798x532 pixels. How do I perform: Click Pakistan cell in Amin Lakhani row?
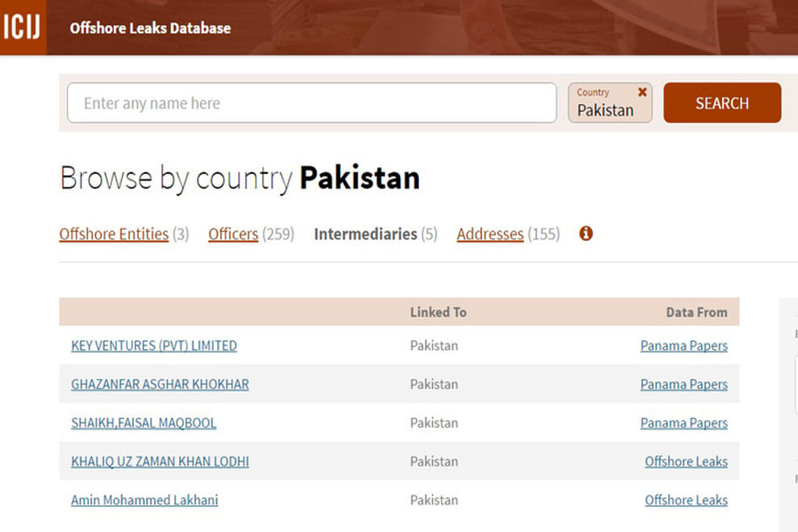[x=434, y=501]
